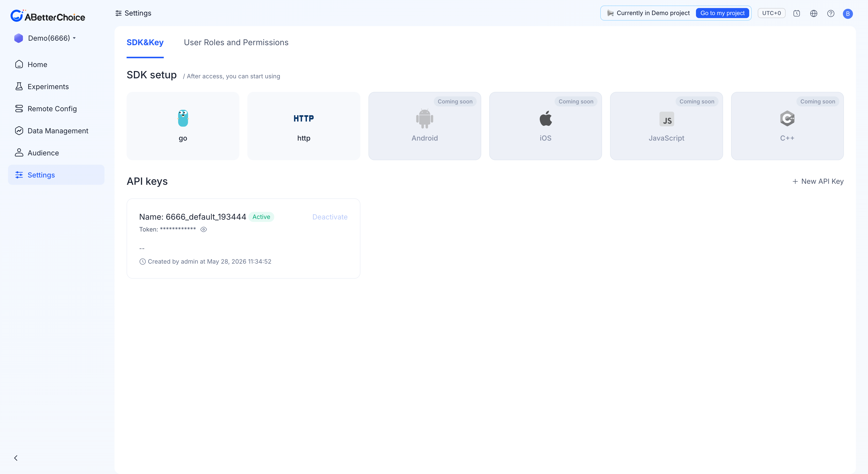Screen dimensions: 868x474
Task: Collapse the sidebar with the left chevron
Action: tap(16, 458)
